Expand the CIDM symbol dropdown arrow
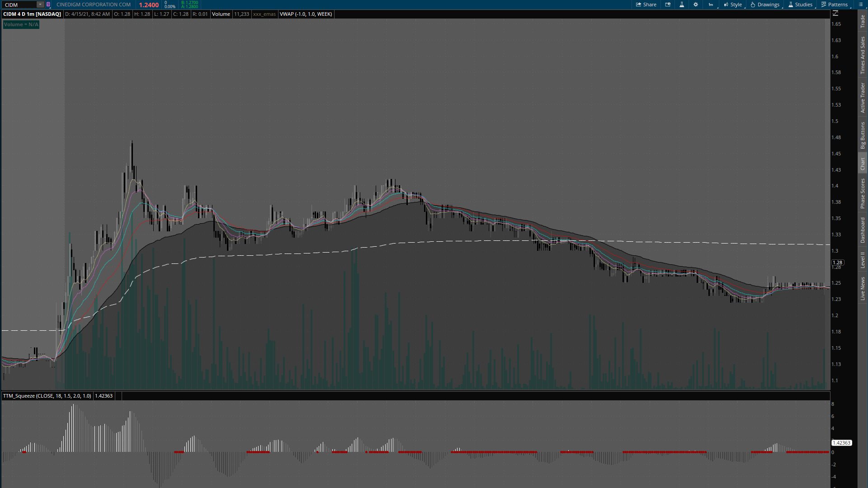Image resolution: width=868 pixels, height=488 pixels. 40,5
